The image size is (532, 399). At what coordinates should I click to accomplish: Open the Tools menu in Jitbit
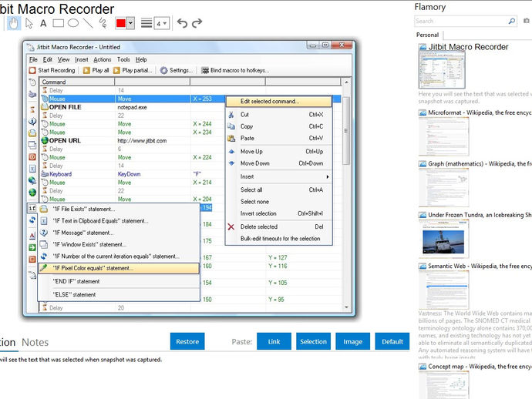(123, 59)
